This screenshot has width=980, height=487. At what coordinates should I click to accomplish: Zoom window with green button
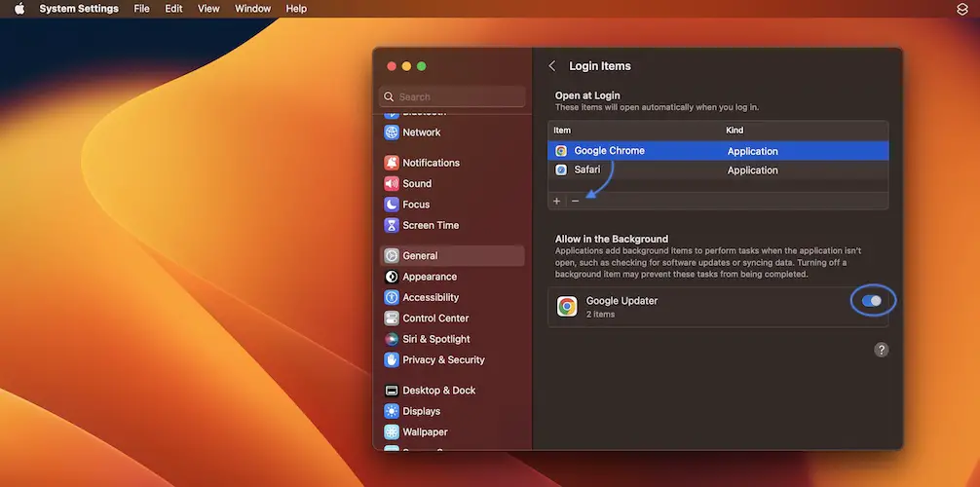pyautogui.click(x=421, y=66)
